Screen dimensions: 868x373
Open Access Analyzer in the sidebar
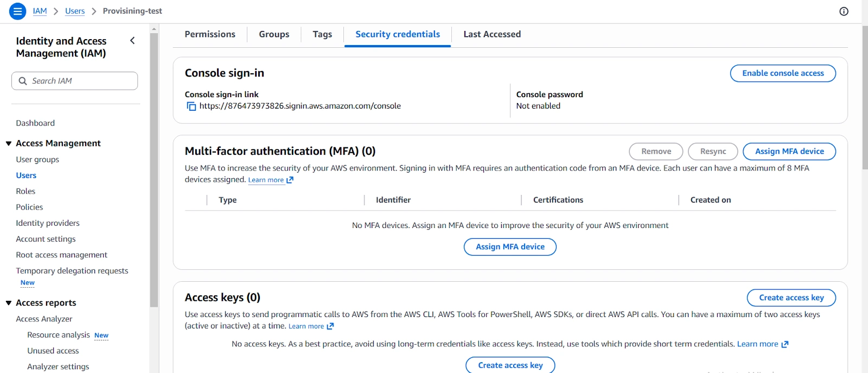(x=44, y=319)
